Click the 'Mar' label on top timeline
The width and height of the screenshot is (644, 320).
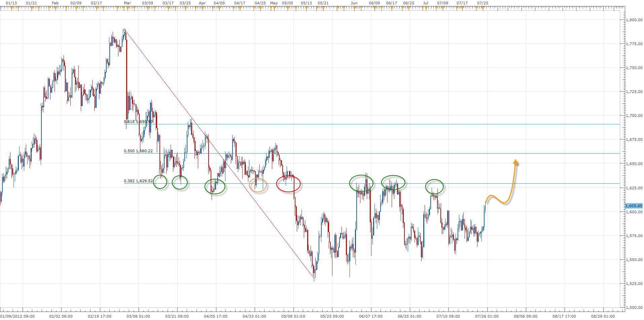(127, 3)
